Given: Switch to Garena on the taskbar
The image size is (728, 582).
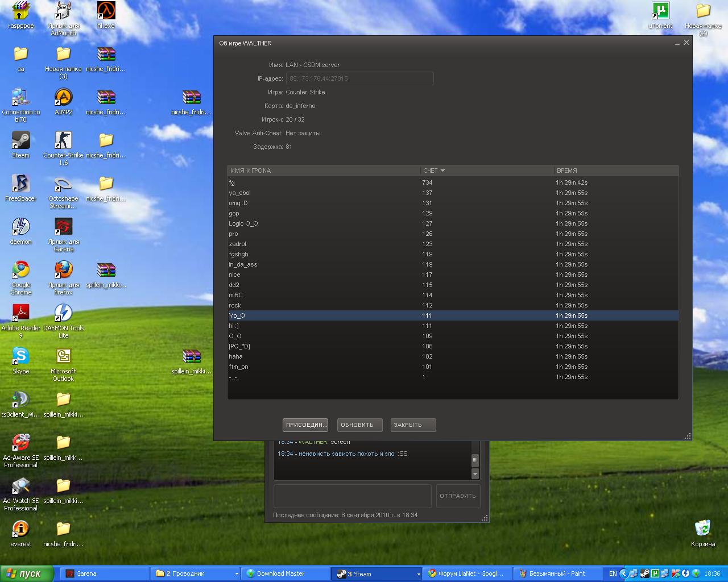Looking at the screenshot, I should (106, 574).
